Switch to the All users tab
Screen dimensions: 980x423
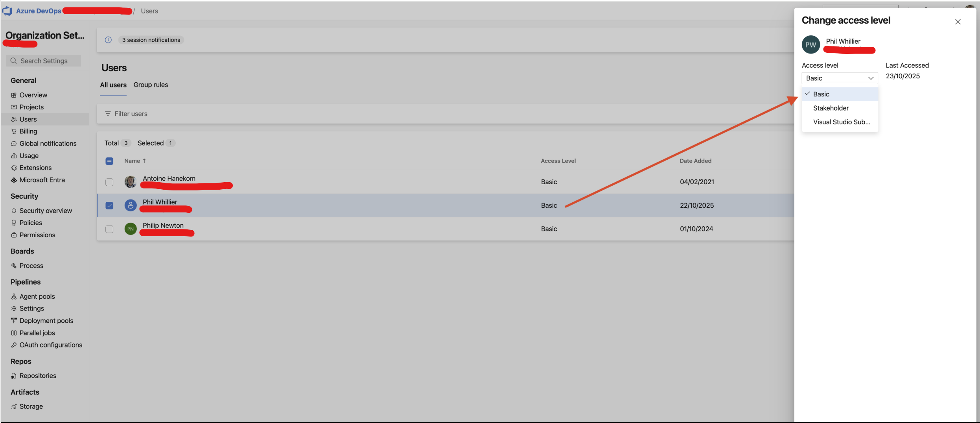(113, 85)
